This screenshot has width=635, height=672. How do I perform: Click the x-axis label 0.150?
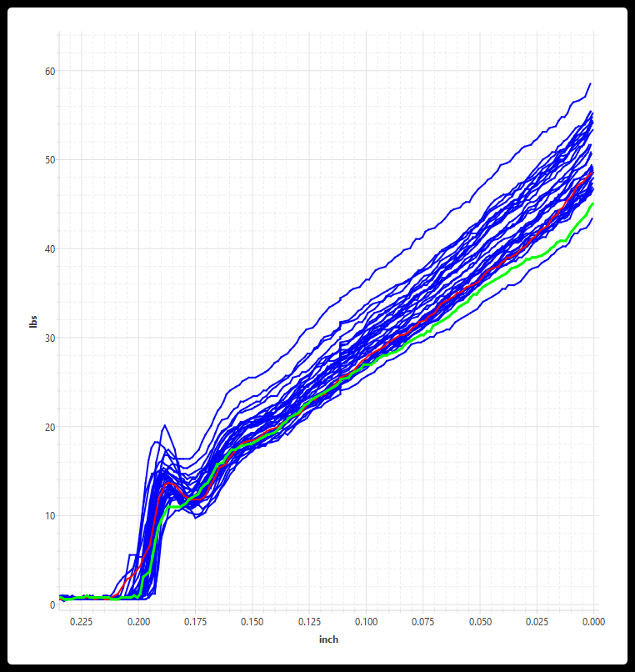[x=252, y=622]
